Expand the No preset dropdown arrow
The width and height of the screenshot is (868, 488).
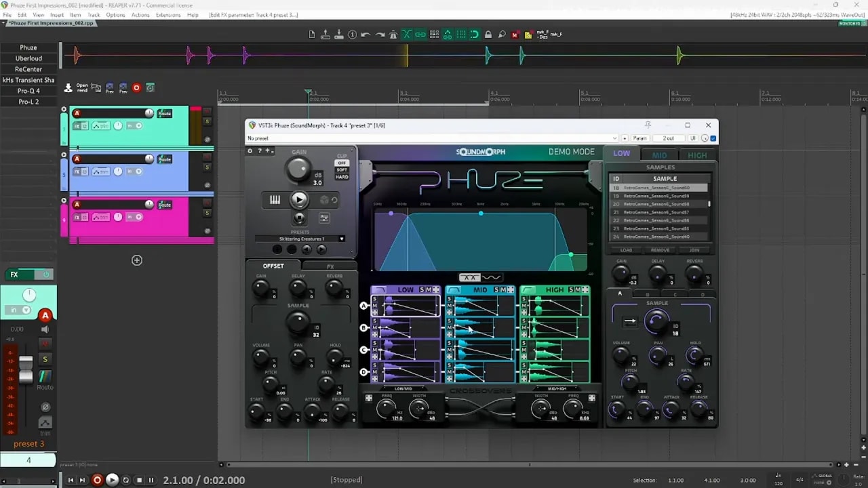(614, 138)
